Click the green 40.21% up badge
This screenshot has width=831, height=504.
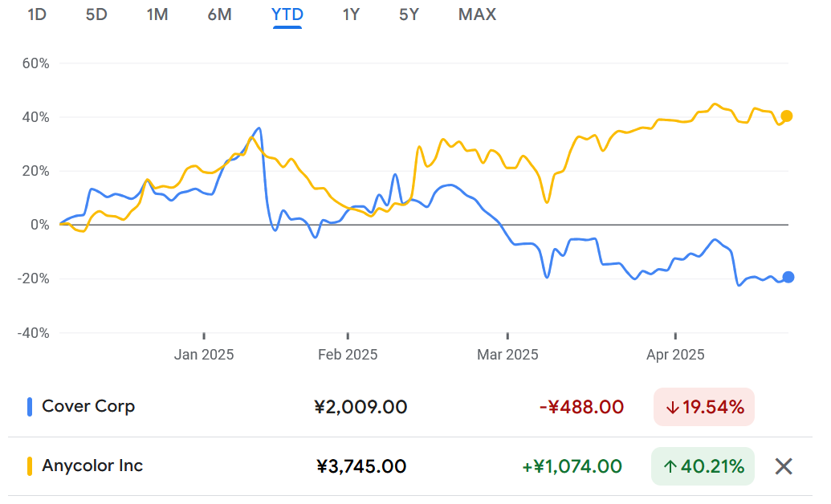703,466
